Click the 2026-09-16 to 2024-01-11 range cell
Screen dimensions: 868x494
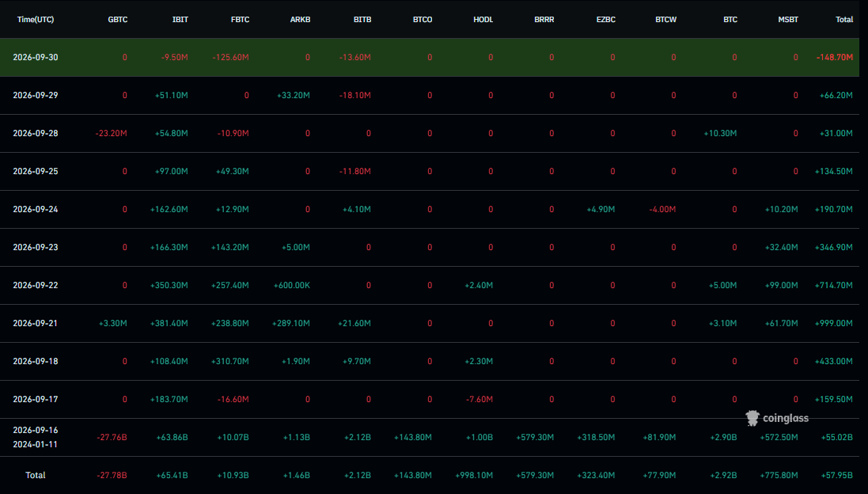tap(36, 438)
